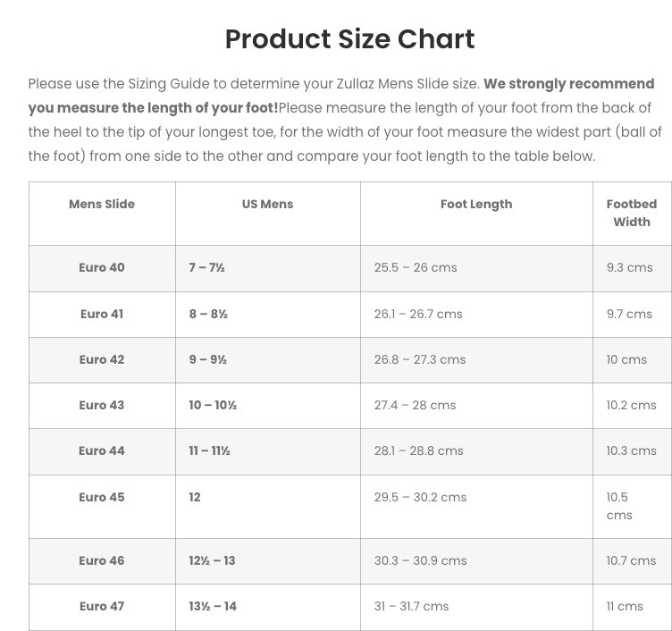This screenshot has width=672, height=631.
Task: Select the Euro 43 size cell
Action: coord(102,406)
